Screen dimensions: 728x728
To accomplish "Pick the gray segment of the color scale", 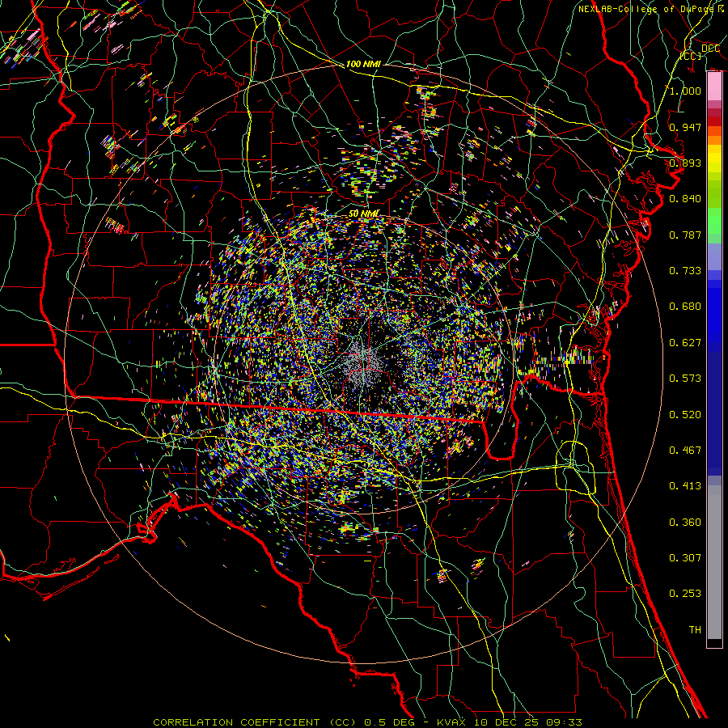I will 714,562.
